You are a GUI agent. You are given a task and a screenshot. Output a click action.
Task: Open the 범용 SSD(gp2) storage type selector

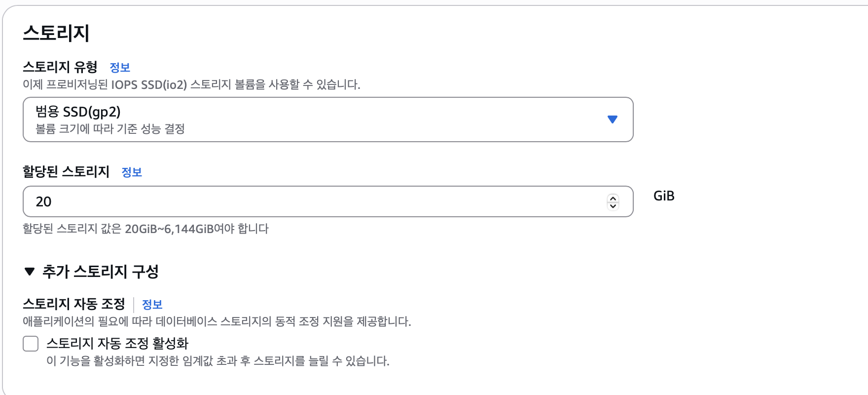[x=316, y=119]
